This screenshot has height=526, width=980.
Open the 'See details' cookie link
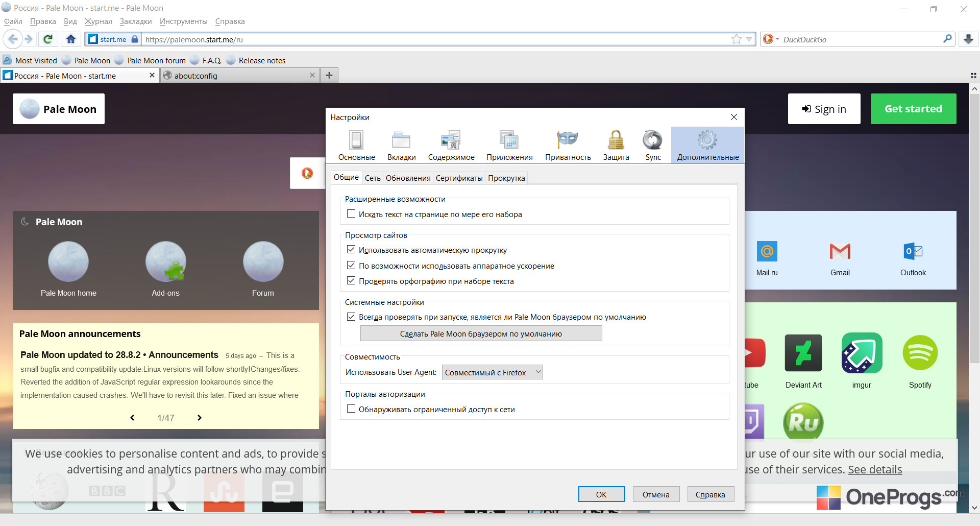pyautogui.click(x=875, y=470)
